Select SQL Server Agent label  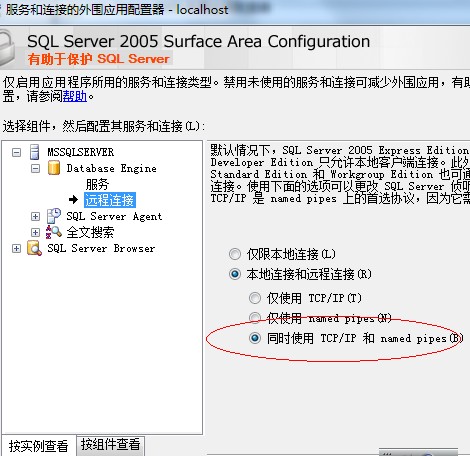tap(114, 216)
